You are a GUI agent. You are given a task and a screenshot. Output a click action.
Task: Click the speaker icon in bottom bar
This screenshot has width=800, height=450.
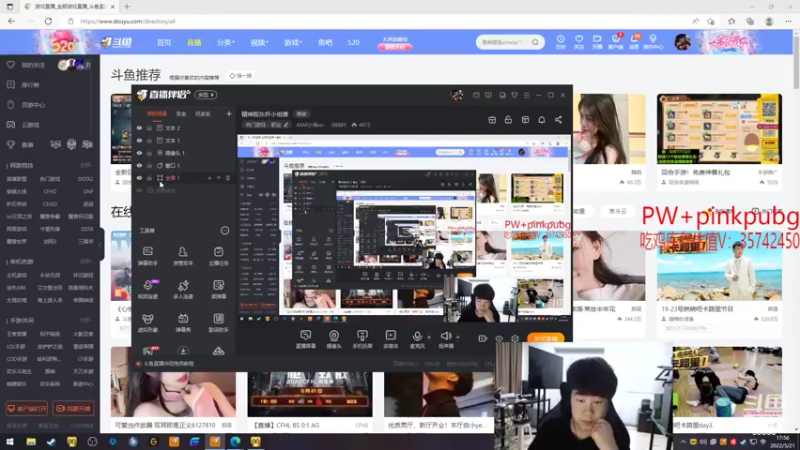[x=446, y=336]
